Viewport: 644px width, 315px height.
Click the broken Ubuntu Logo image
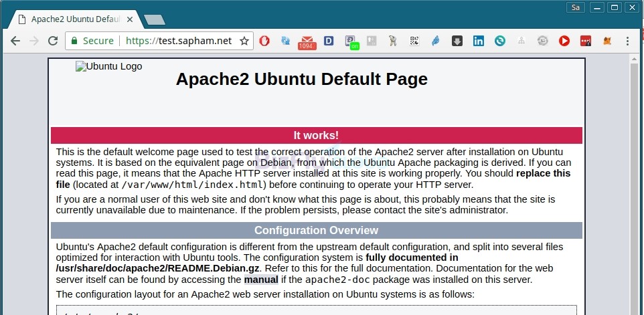coord(109,66)
